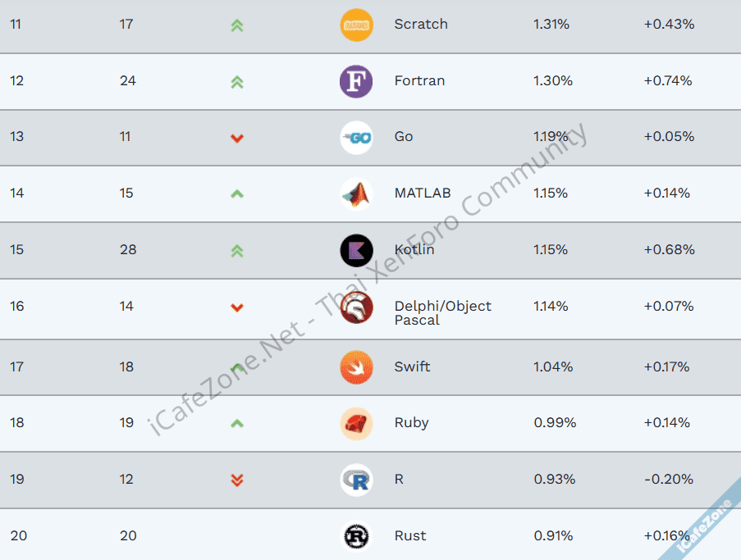Click the MATLAB logo icon
The height and width of the screenshot is (560, 741).
pos(356,193)
